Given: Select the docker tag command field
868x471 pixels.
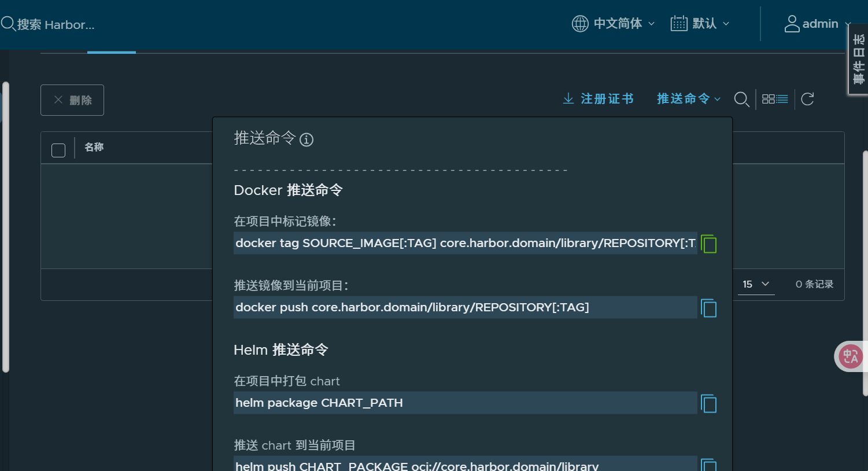Looking at the screenshot, I should click(x=465, y=243).
